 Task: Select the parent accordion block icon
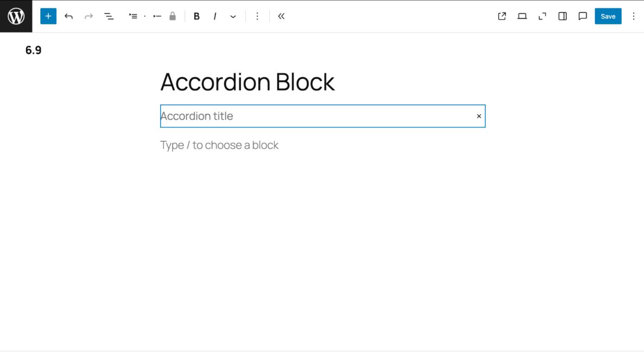[133, 16]
